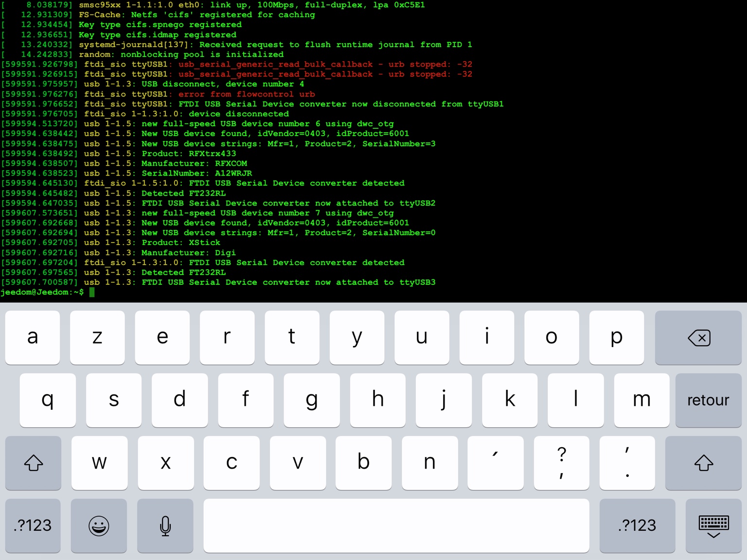This screenshot has width=747, height=560.
Task: Click 'device number 6 using dwc_otg' line
Action: (197, 124)
